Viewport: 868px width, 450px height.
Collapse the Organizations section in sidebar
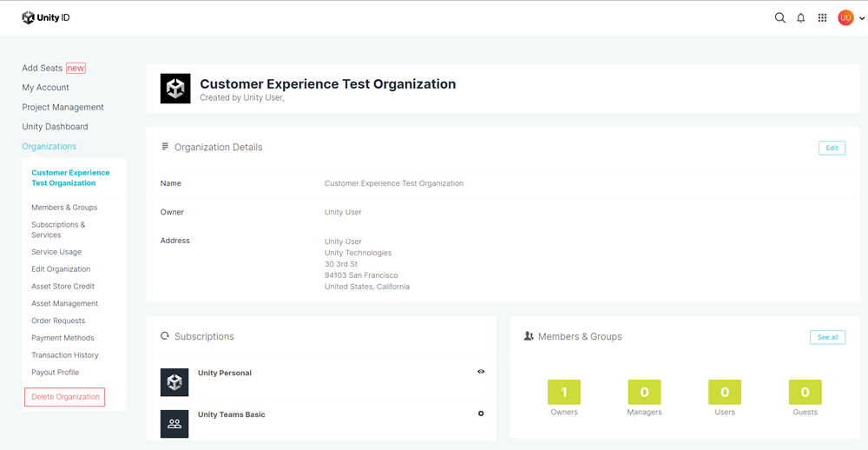tap(49, 146)
